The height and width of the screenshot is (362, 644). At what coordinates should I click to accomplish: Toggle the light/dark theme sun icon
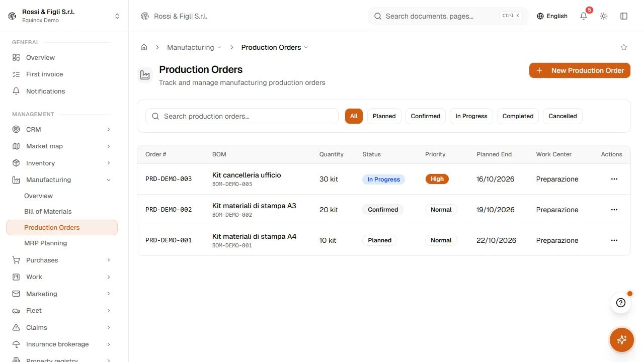click(x=604, y=16)
